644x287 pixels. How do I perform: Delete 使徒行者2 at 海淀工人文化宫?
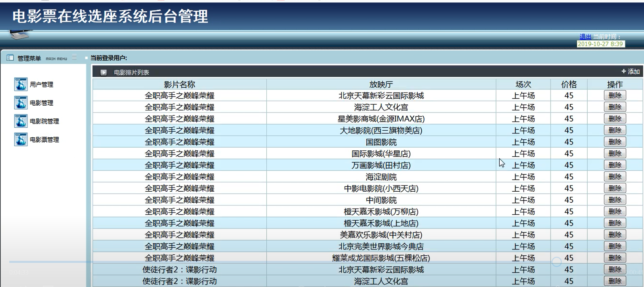(615, 281)
